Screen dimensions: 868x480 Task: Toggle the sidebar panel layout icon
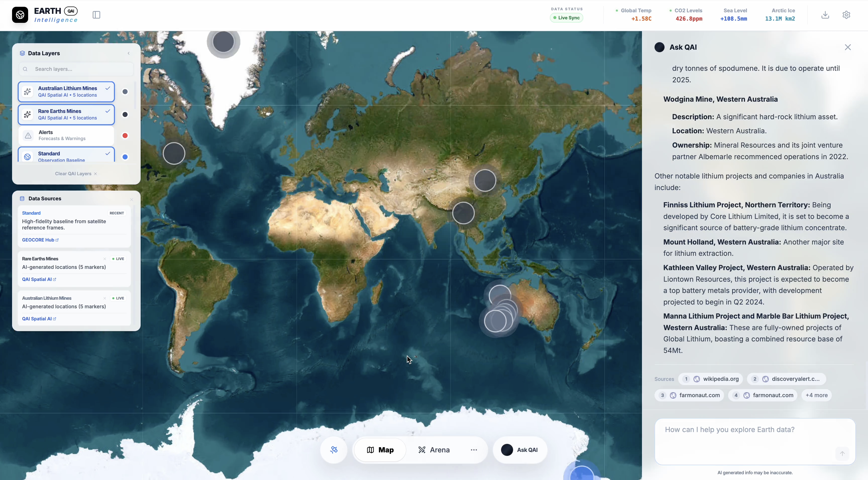coord(96,15)
